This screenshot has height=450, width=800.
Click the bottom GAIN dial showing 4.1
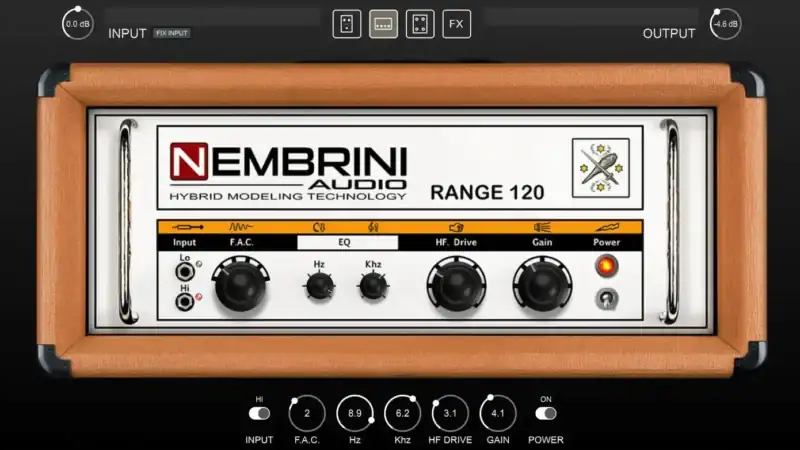click(x=498, y=413)
